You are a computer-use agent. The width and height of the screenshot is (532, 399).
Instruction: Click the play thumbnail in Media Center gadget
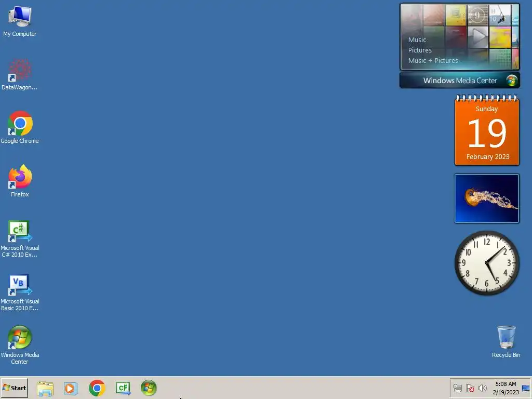(478, 36)
